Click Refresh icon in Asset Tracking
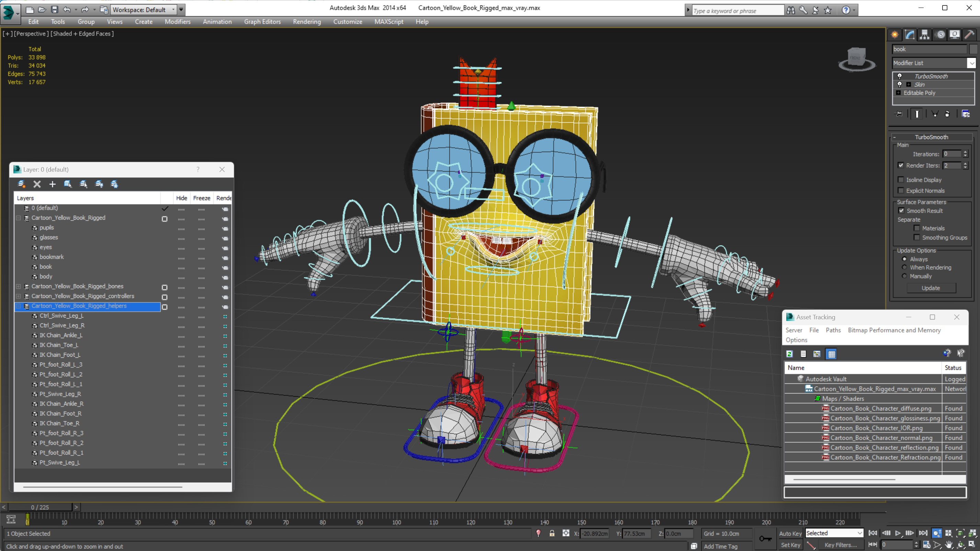 [x=789, y=354]
